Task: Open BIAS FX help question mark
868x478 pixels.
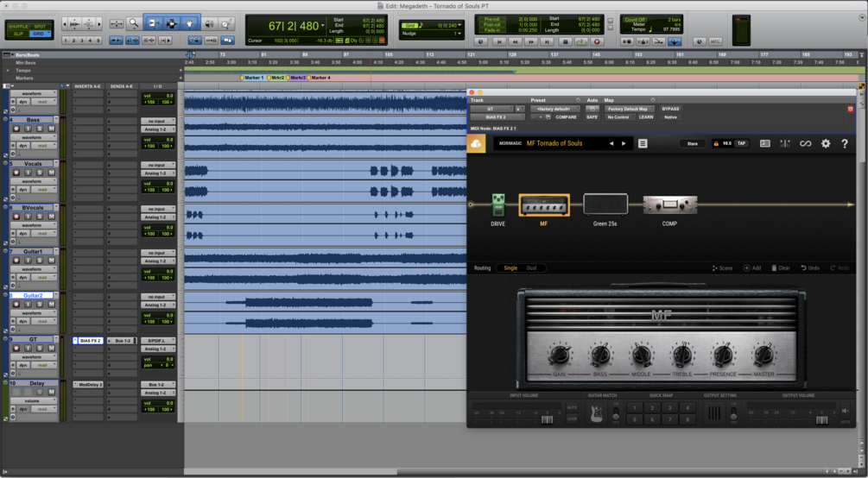Action: [x=844, y=143]
